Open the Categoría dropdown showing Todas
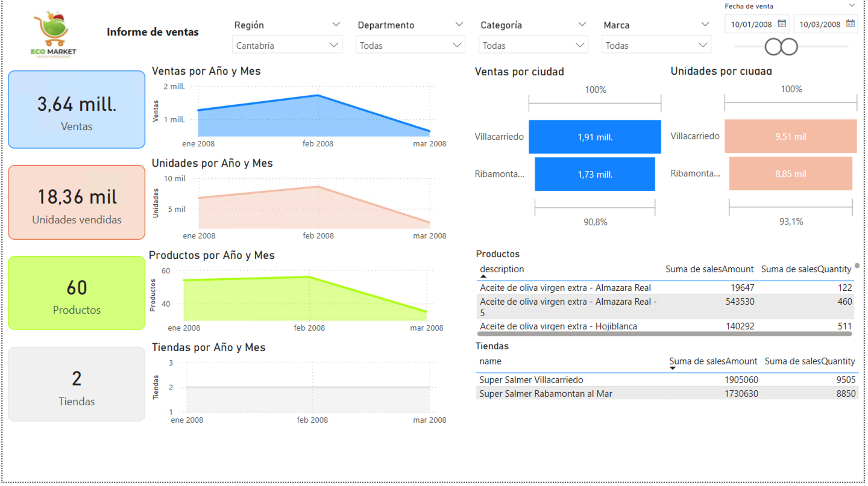The image size is (868, 486). click(x=533, y=45)
